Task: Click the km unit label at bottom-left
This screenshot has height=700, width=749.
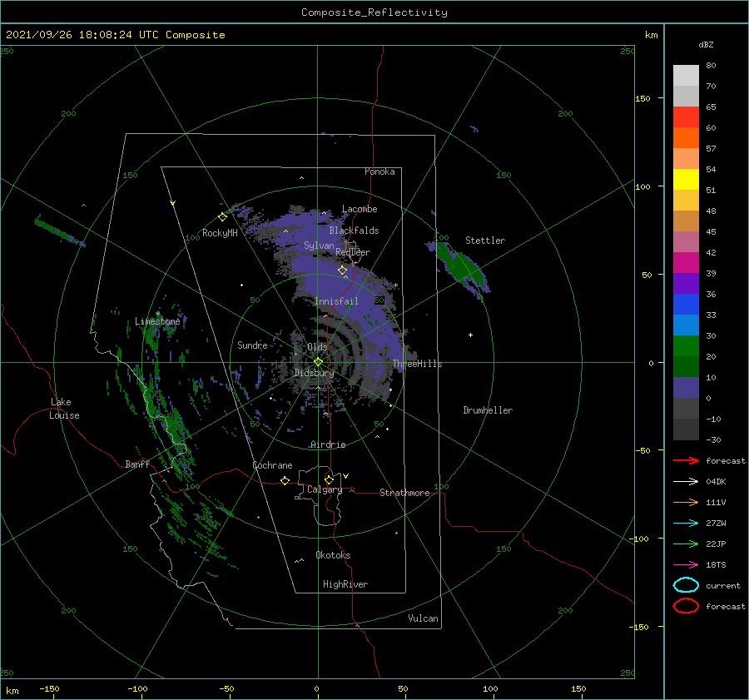Action: [x=12, y=691]
